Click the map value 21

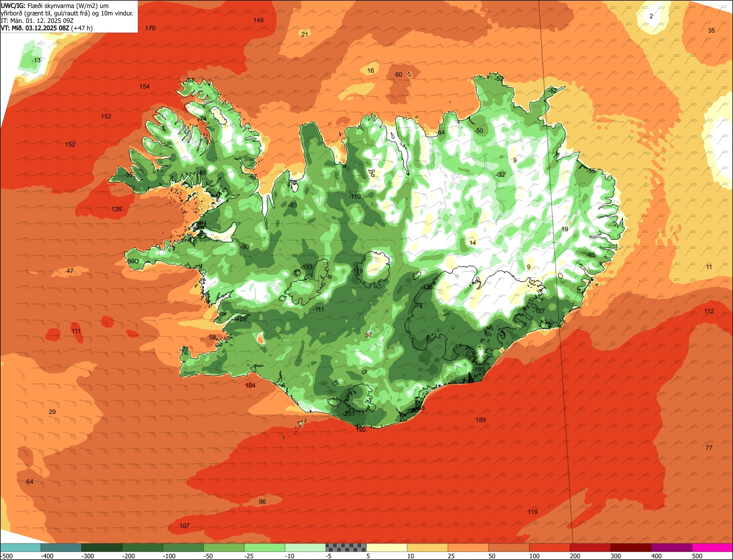(305, 34)
